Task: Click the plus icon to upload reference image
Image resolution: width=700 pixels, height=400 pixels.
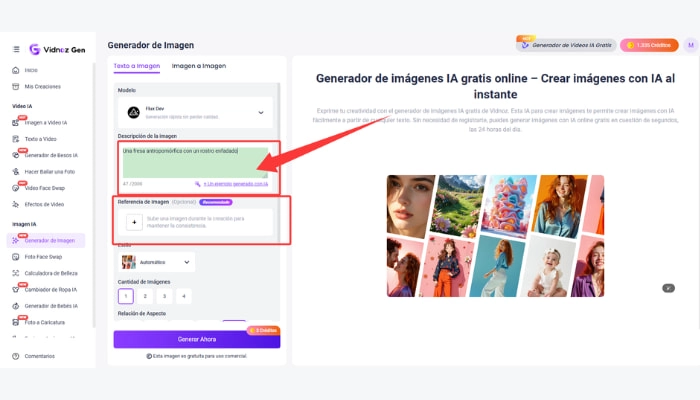Action: pyautogui.click(x=134, y=222)
